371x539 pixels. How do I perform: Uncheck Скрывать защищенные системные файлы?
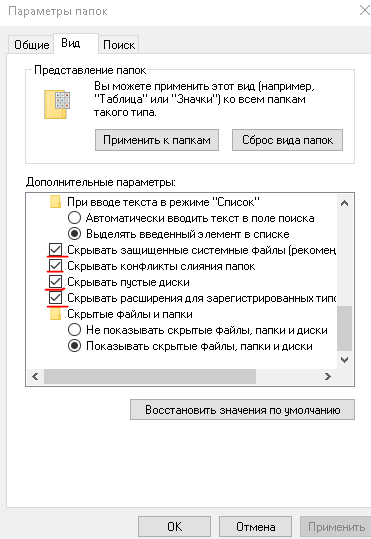click(55, 250)
